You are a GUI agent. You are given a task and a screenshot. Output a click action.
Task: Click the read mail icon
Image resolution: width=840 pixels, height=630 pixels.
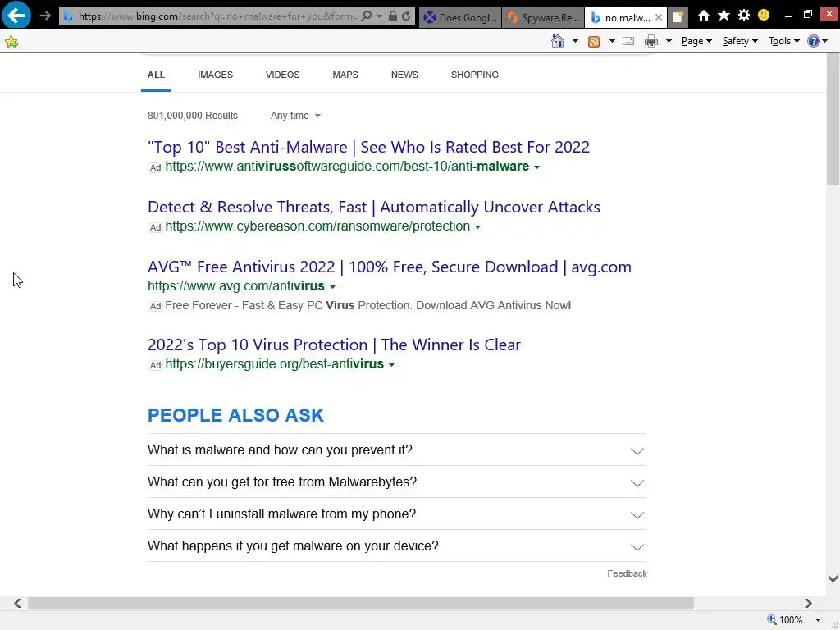(x=628, y=41)
